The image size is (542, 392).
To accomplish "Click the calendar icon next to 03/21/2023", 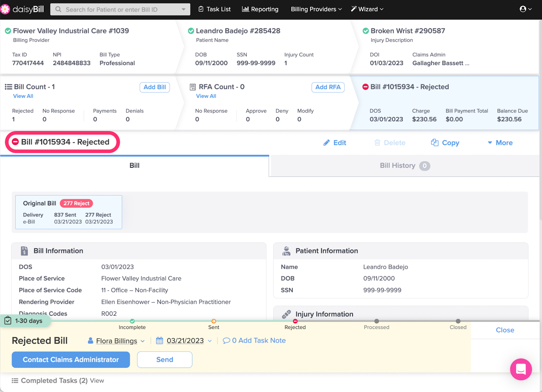I will coord(160,341).
